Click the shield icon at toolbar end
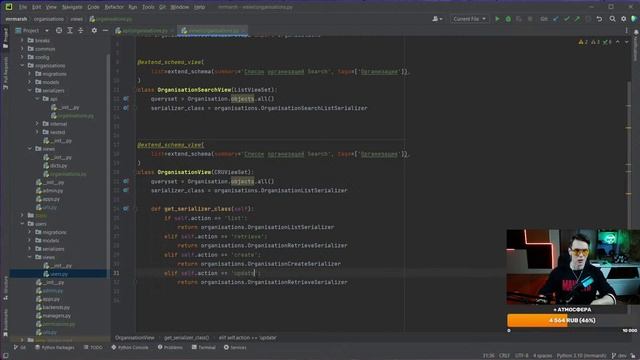This screenshot has width=640, height=360. tap(634, 19)
